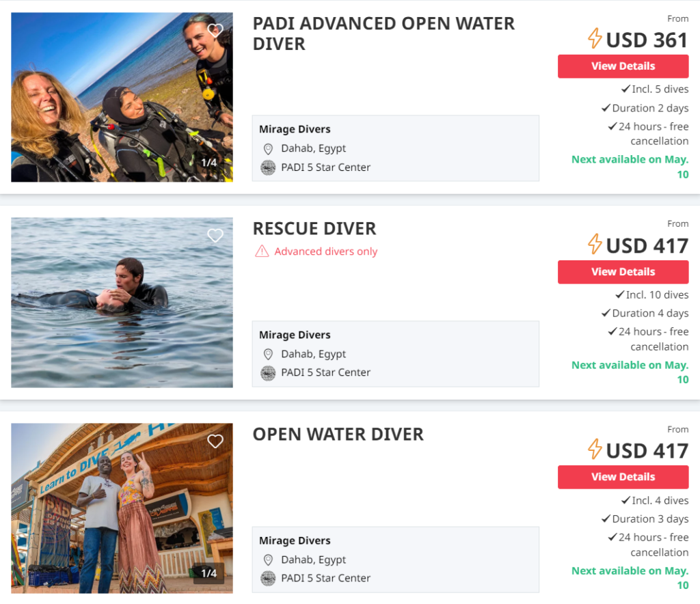Click View Details on the Rescue Diver course
700x604 pixels.
pos(623,272)
